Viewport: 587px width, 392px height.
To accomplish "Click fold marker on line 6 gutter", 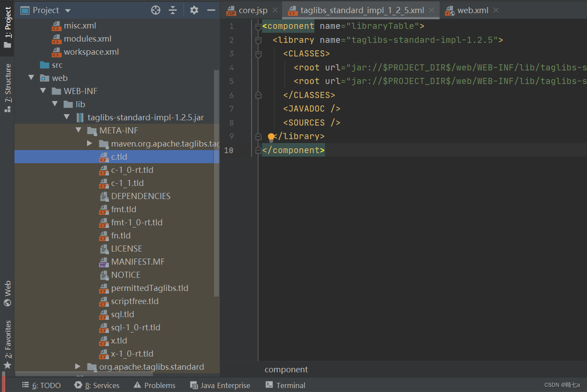I will pos(258,95).
